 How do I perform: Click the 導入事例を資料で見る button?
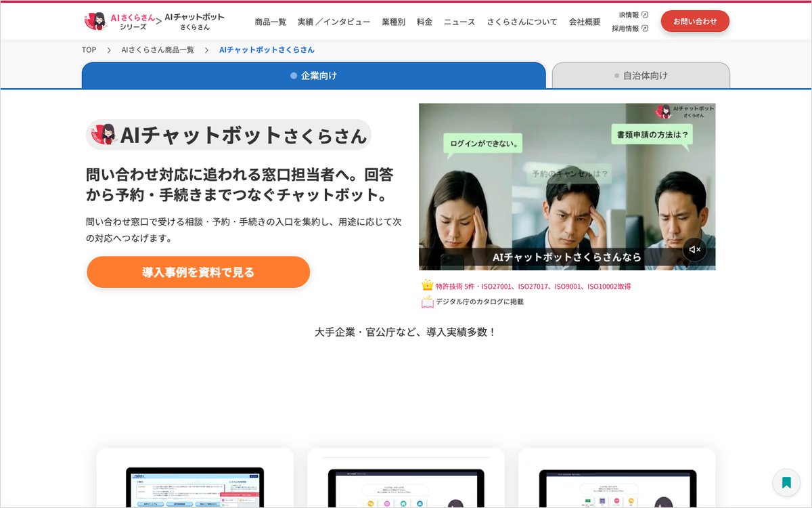point(198,272)
